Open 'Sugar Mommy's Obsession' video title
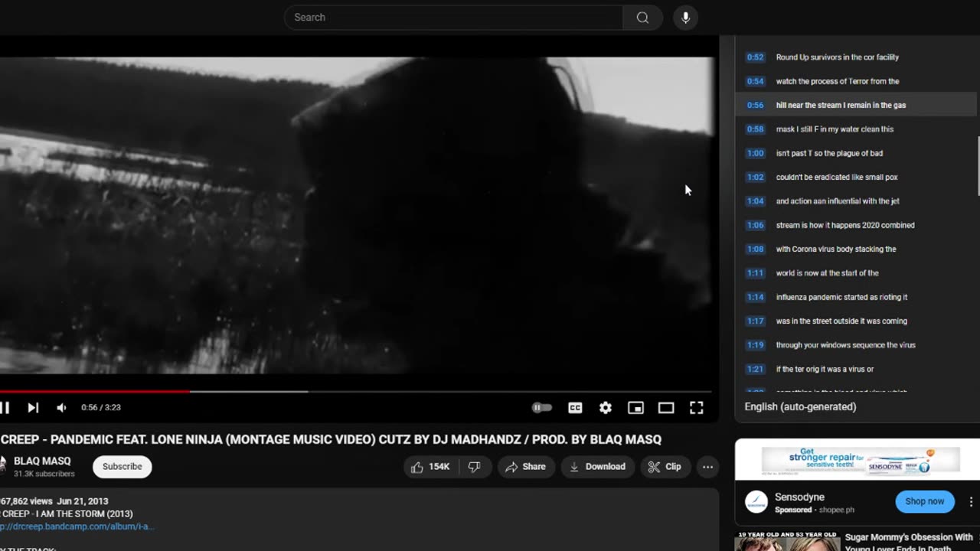Image resolution: width=980 pixels, height=551 pixels. [909, 542]
